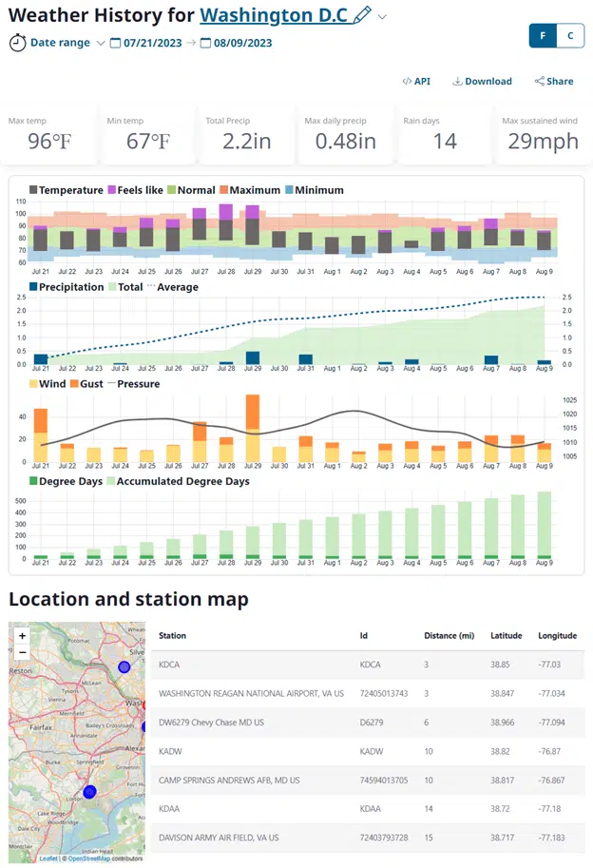Click the Download icon
Viewport: 593px width, 868px height.
coord(457,82)
